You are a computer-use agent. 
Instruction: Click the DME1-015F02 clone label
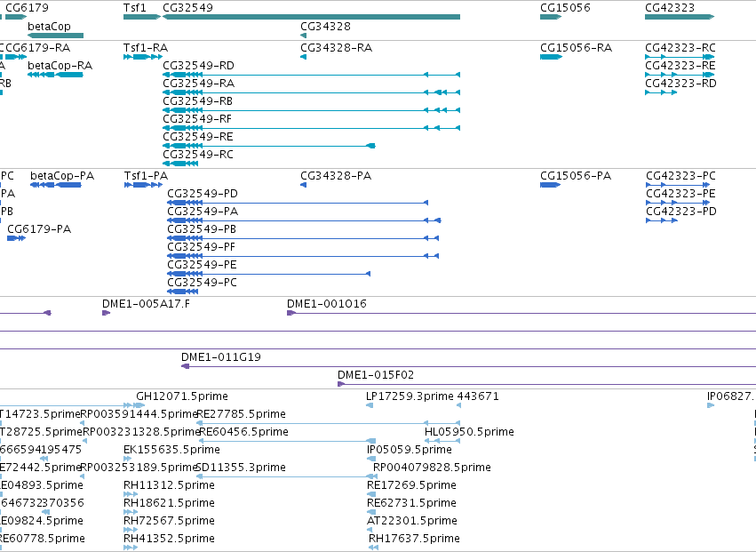[x=376, y=375]
